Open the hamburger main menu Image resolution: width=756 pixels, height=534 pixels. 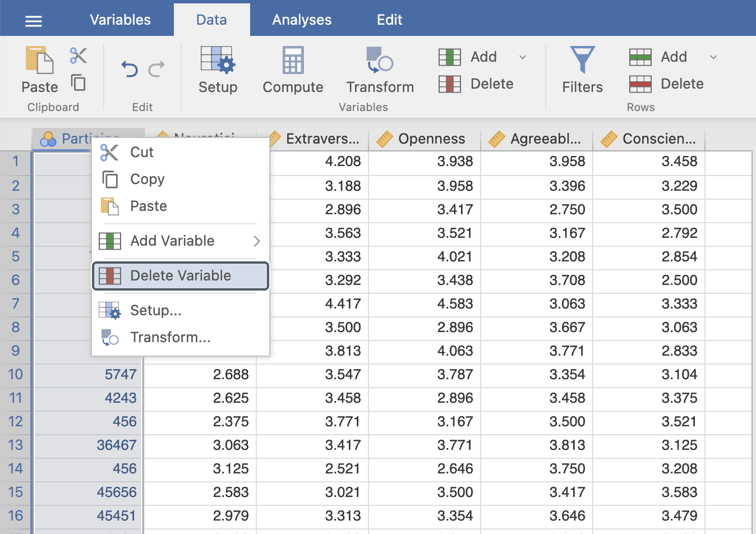(x=34, y=21)
